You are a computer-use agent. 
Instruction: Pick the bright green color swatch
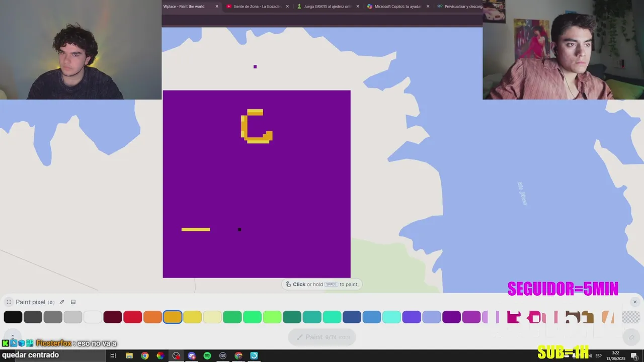(x=252, y=317)
